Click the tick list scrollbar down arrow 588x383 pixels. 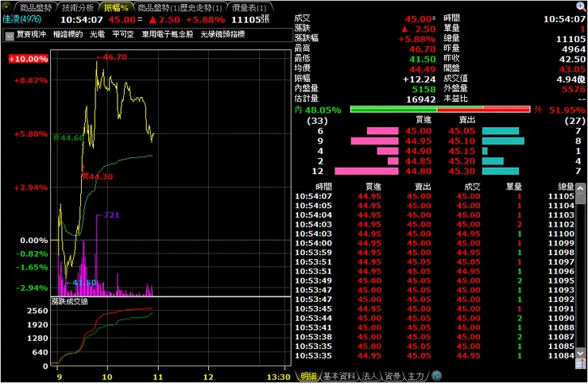(581, 354)
